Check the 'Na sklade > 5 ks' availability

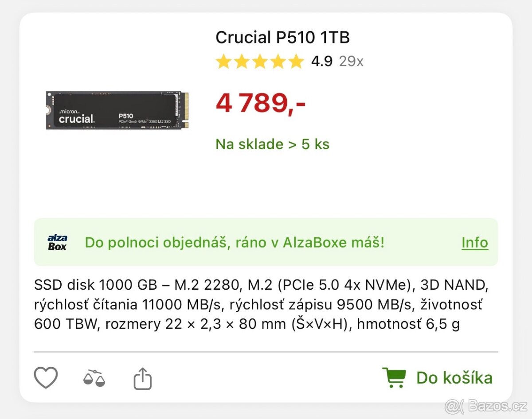point(273,144)
